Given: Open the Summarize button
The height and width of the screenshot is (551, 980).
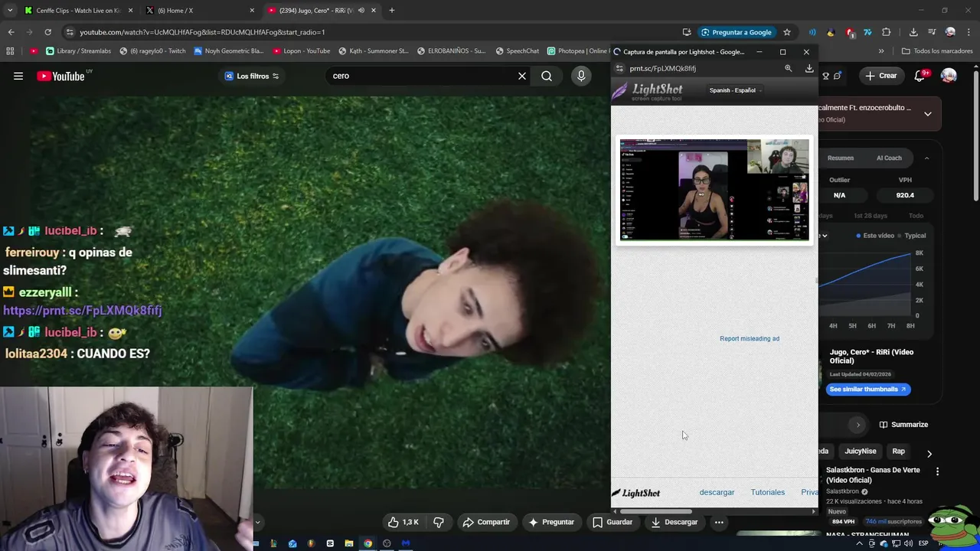Looking at the screenshot, I should 903,425.
